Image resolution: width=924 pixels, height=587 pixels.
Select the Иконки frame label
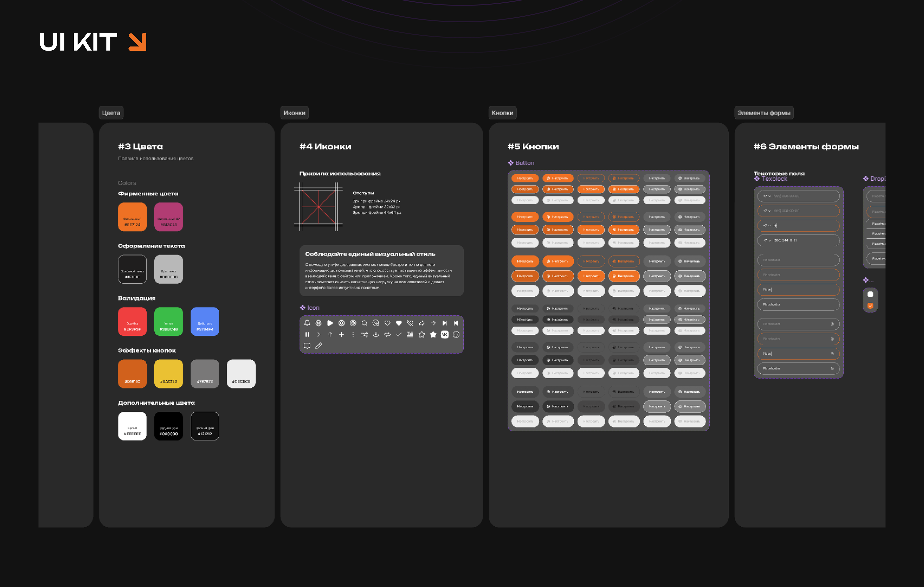pyautogui.click(x=294, y=113)
